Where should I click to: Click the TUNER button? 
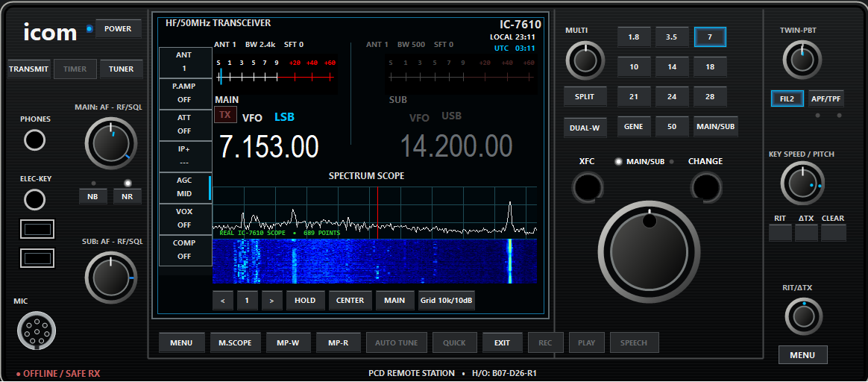[x=122, y=69]
